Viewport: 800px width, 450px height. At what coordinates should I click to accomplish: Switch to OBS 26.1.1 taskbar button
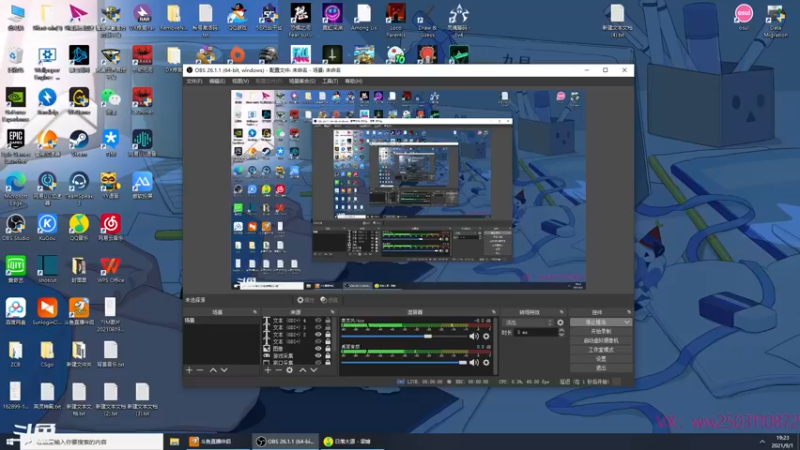pyautogui.click(x=285, y=441)
